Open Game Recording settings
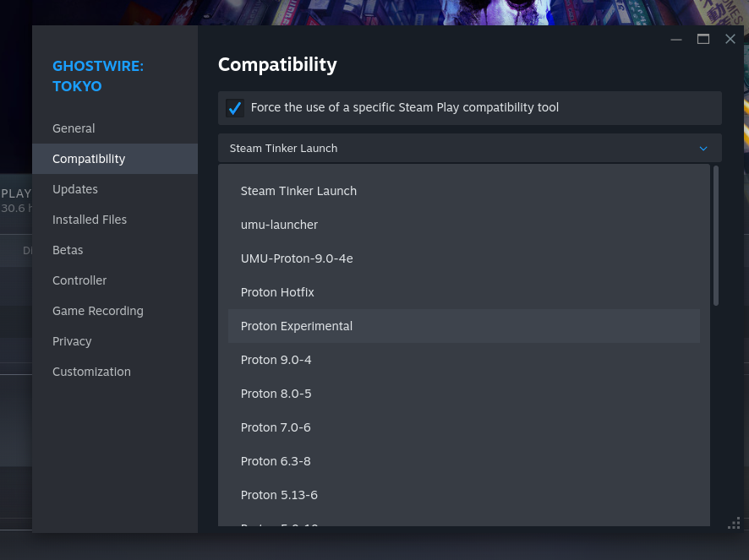 tap(115, 311)
